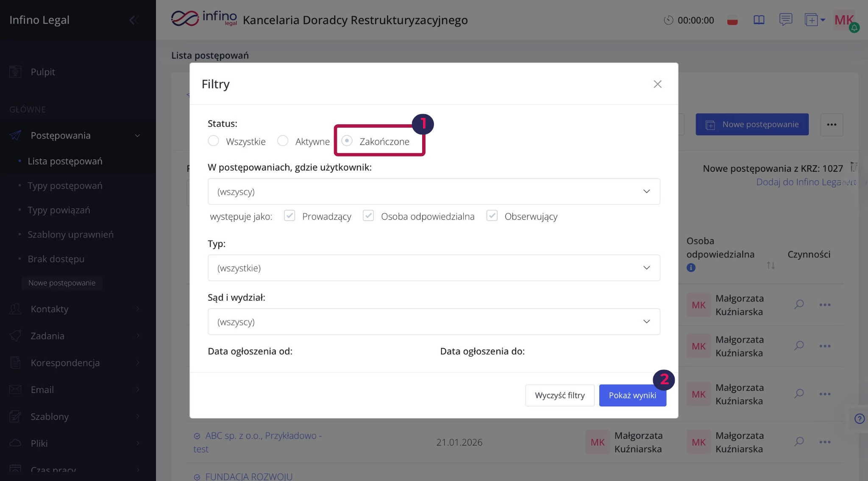Expand the Sąd i wydział dropdown
The image size is (868, 481).
(434, 322)
